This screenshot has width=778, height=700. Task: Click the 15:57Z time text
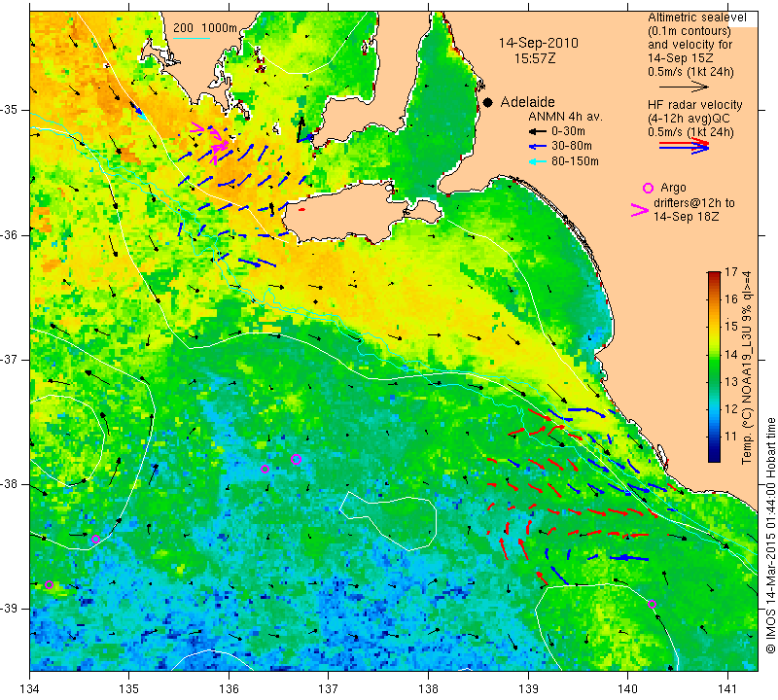[x=534, y=58]
